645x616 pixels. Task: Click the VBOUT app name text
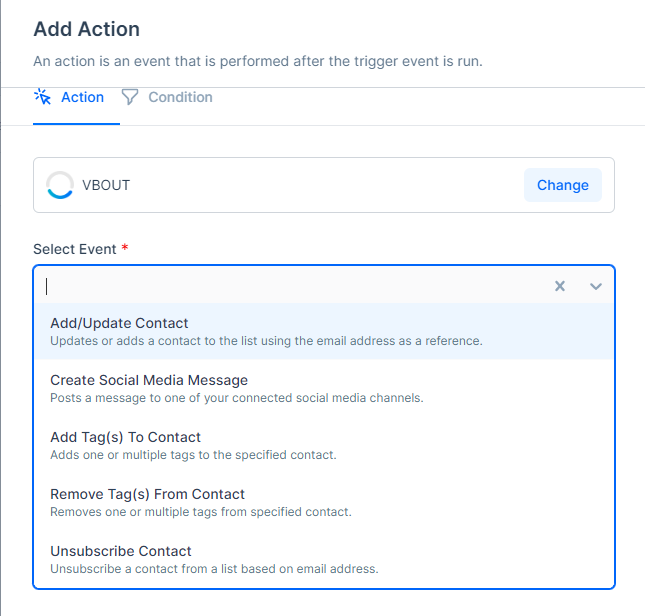point(106,185)
